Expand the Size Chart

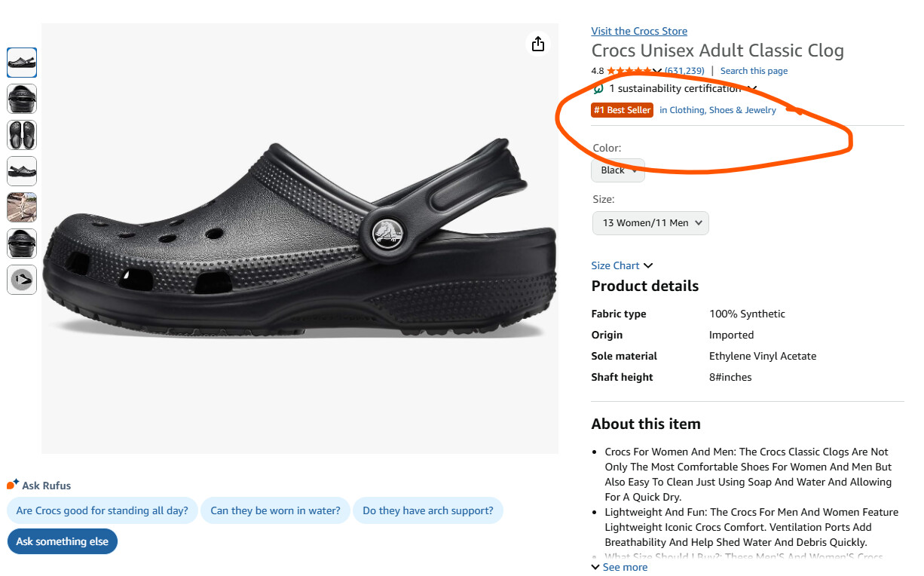[x=622, y=265]
